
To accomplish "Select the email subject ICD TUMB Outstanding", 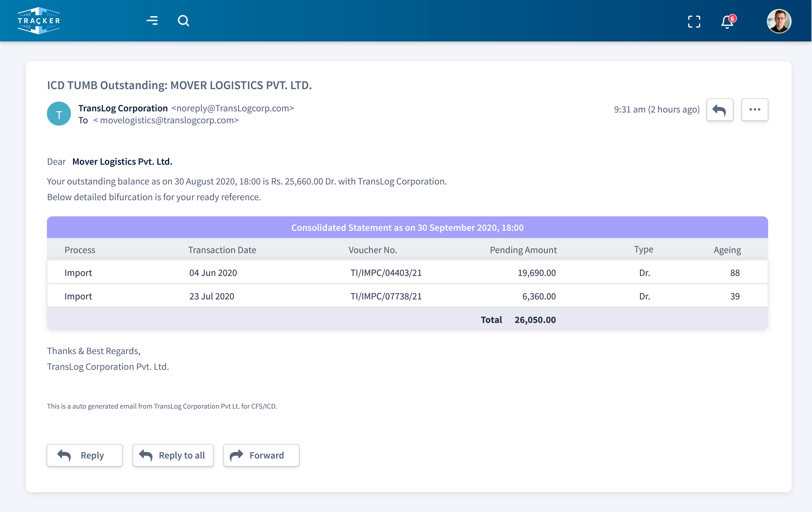I will click(179, 85).
